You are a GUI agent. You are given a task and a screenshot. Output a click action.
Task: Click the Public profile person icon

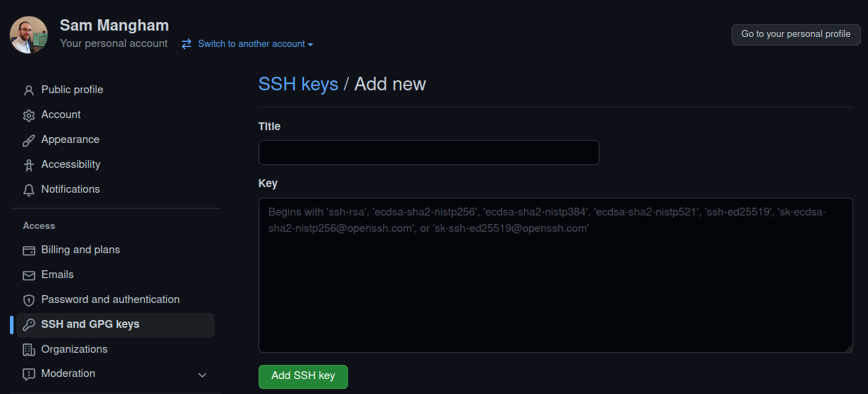29,90
